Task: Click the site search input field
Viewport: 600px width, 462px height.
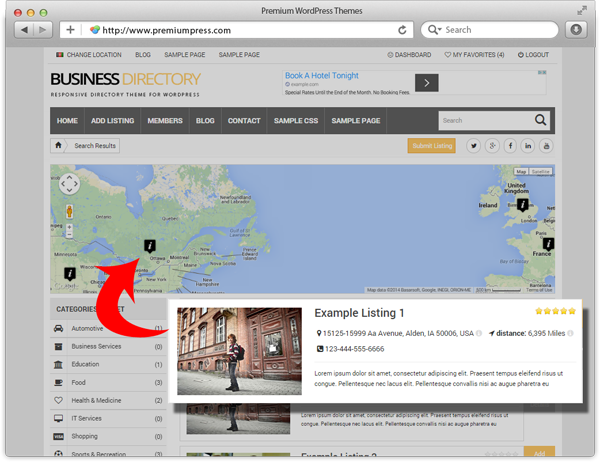Action: click(484, 121)
